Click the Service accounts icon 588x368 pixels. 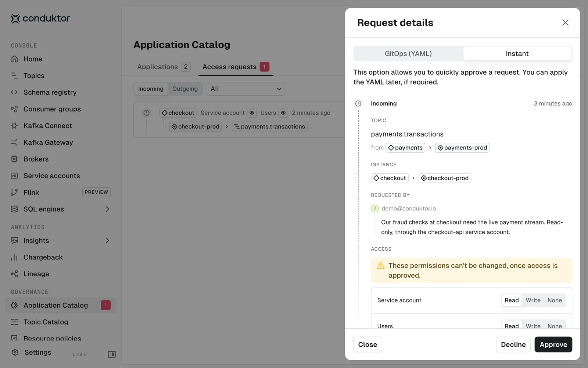[x=14, y=176]
